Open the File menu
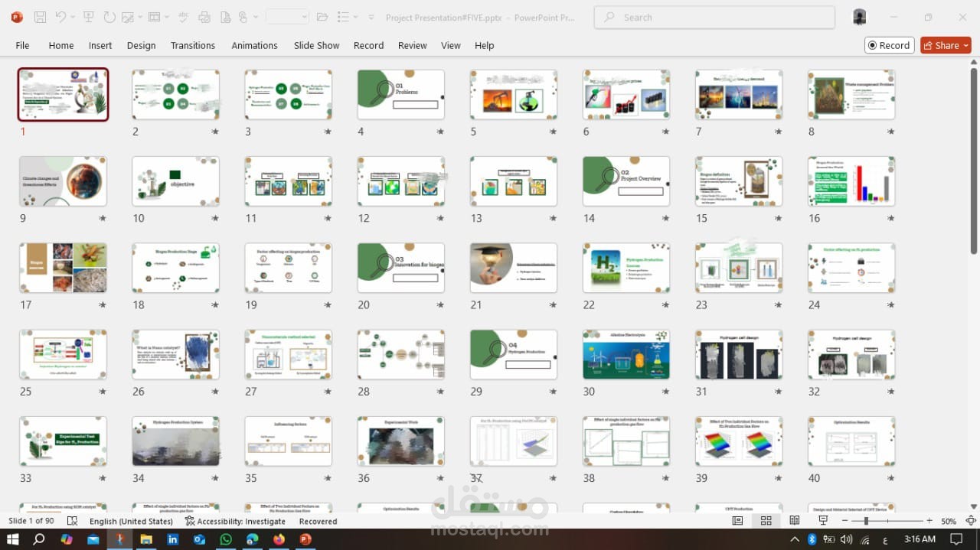The width and height of the screenshot is (980, 550). [22, 45]
